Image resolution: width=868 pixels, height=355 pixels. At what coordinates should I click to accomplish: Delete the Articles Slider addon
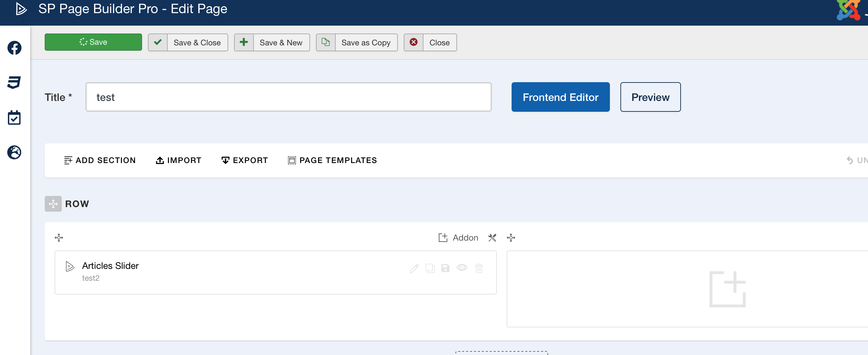point(479,268)
